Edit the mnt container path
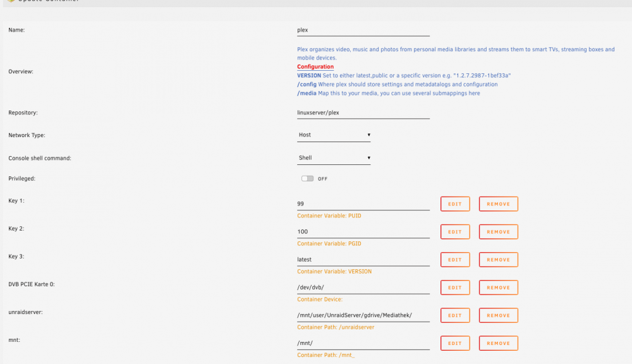This screenshot has width=632, height=364. click(455, 343)
